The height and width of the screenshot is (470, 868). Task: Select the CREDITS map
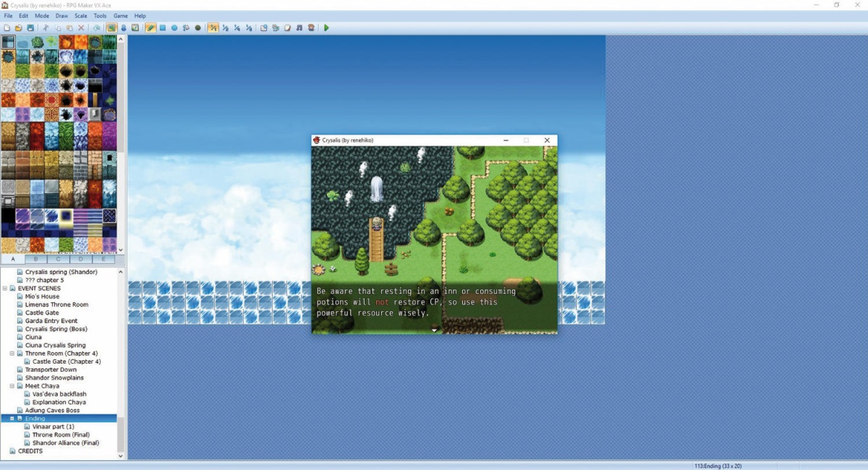[30, 451]
